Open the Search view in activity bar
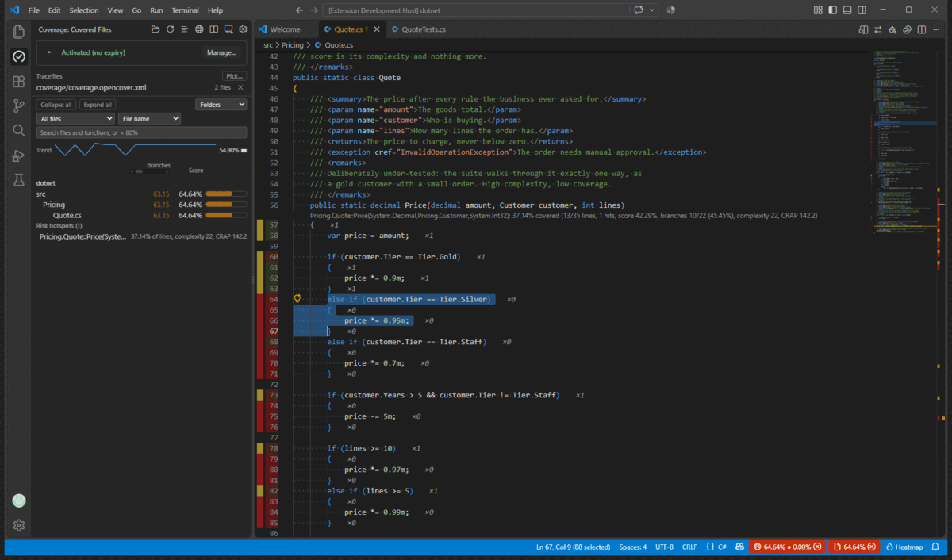The height and width of the screenshot is (560, 952). [x=19, y=131]
